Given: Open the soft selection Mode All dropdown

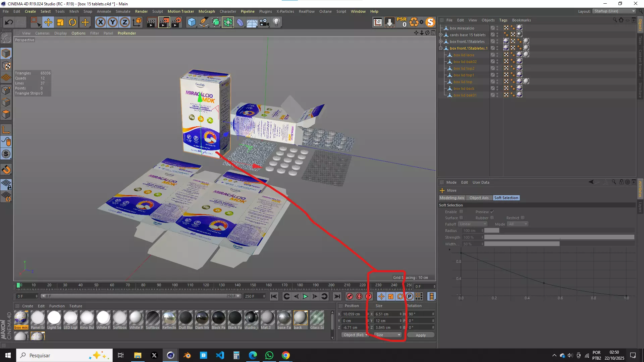Looking at the screenshot, I should 518,224.
